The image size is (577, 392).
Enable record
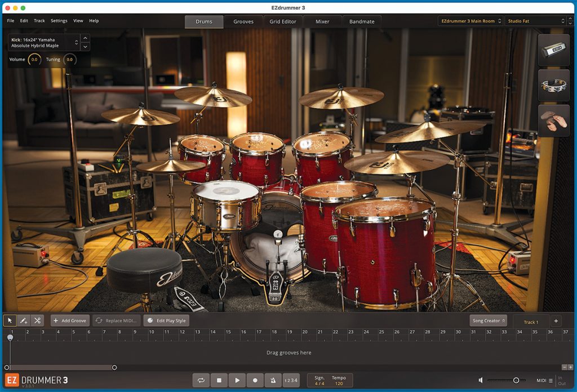click(x=255, y=380)
